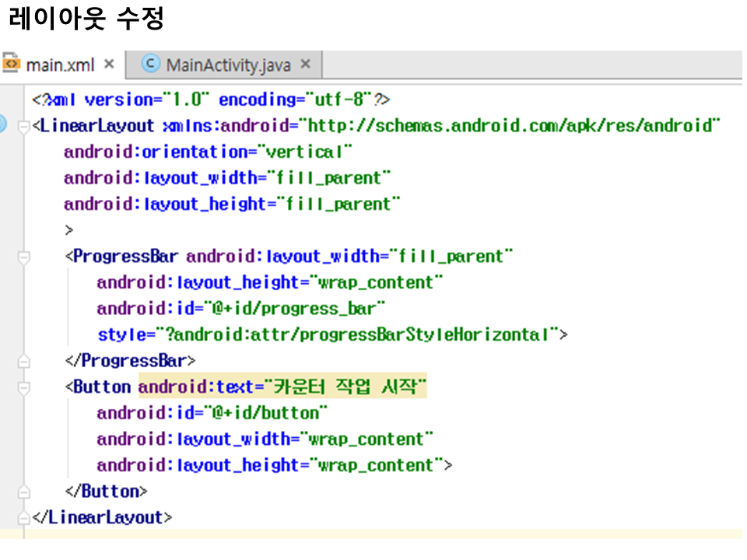Place cursor on the android:orientation vertical value
This screenshot has width=747, height=560.
310,152
